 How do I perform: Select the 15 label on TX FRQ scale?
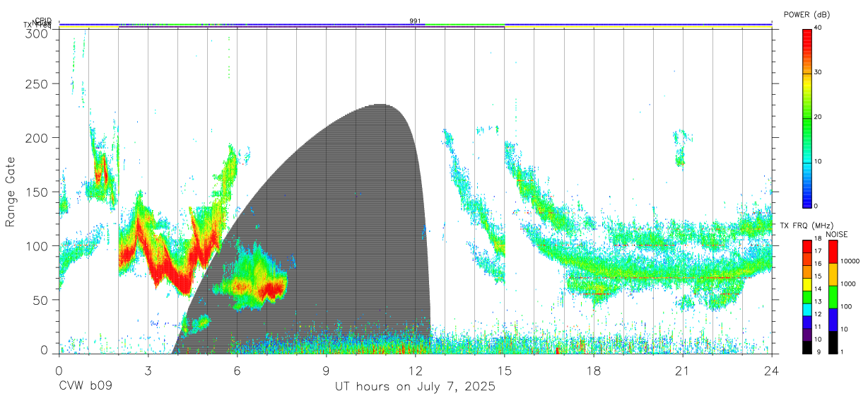coord(817,277)
